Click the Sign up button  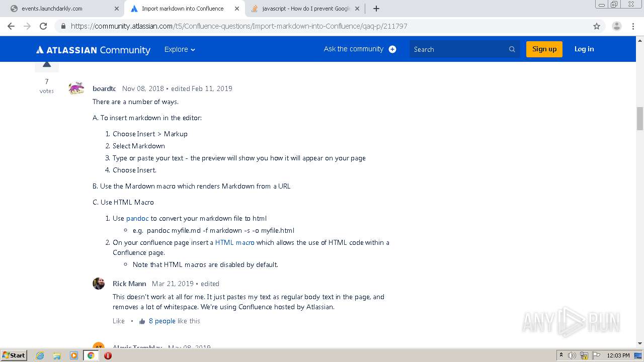544,49
